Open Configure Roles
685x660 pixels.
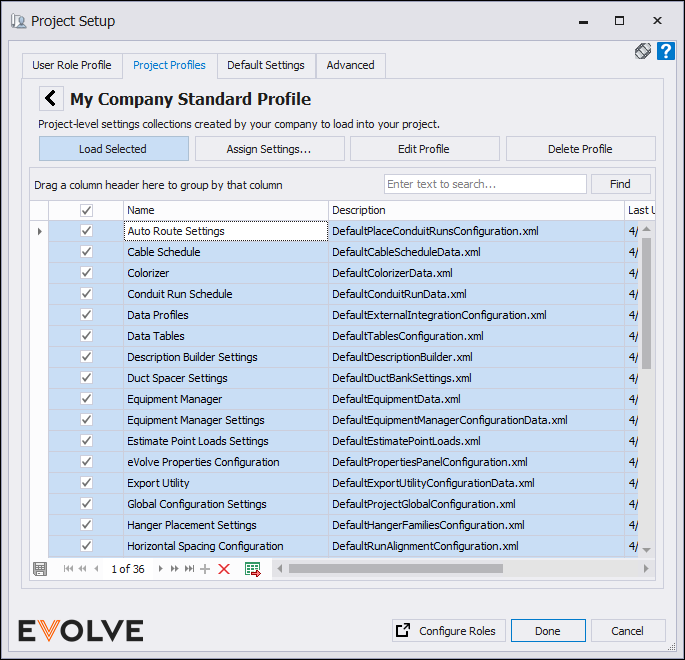point(449,630)
